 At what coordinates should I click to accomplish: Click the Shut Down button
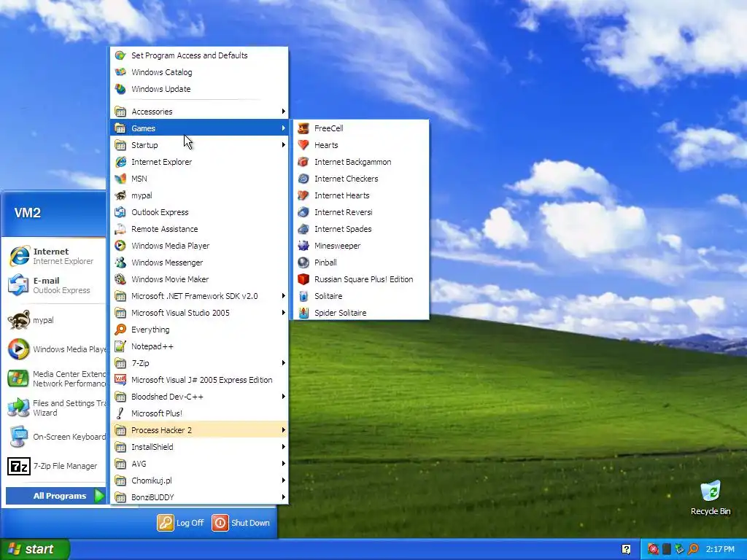click(241, 523)
